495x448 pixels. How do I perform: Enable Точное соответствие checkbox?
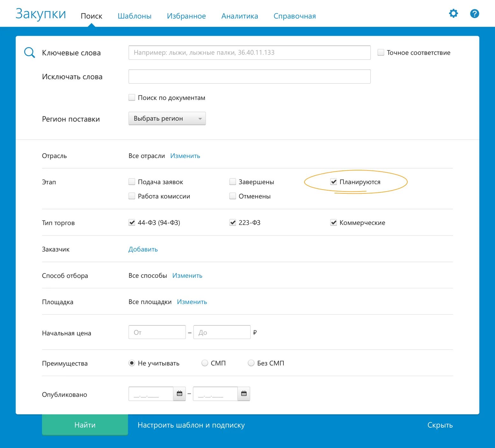tap(381, 53)
